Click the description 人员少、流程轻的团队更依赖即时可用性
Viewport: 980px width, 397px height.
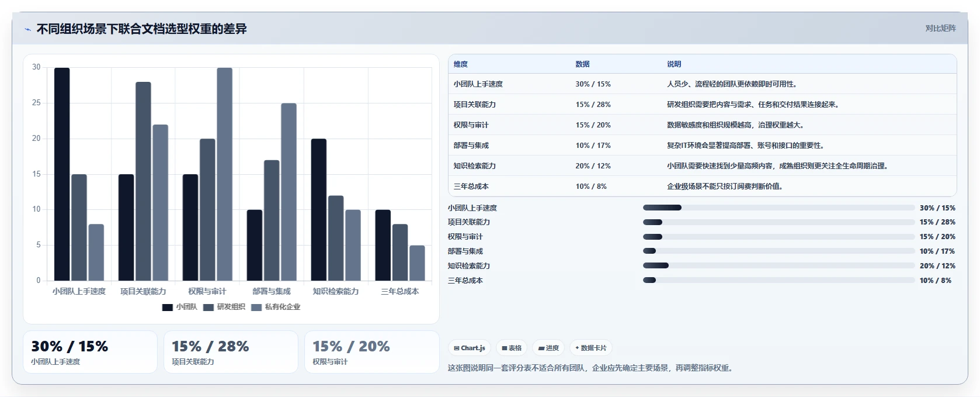732,84
